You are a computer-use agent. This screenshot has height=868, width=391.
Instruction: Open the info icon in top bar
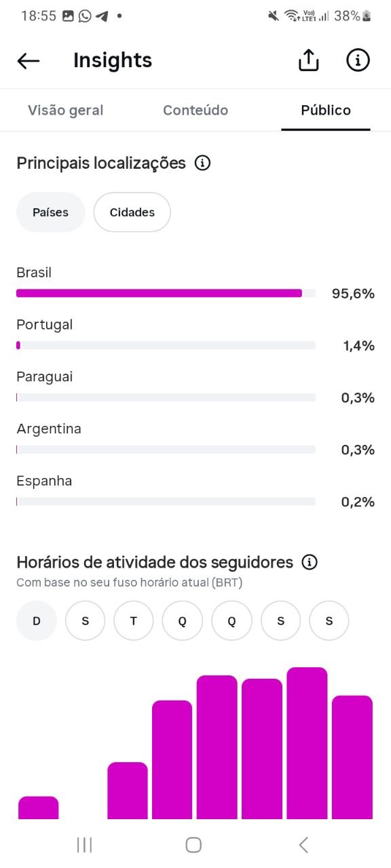pyautogui.click(x=358, y=60)
